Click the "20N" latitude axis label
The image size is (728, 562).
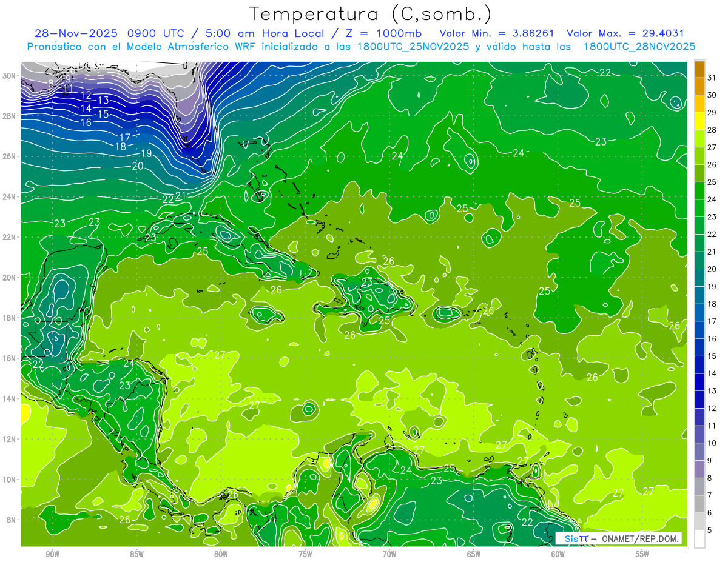[x=10, y=278]
